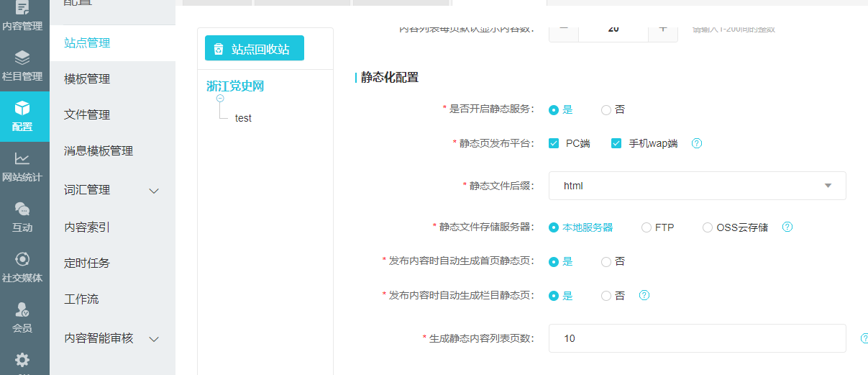The width and height of the screenshot is (868, 375).
Task: Expand the 词汇管理 submenu
Action: [x=153, y=191]
